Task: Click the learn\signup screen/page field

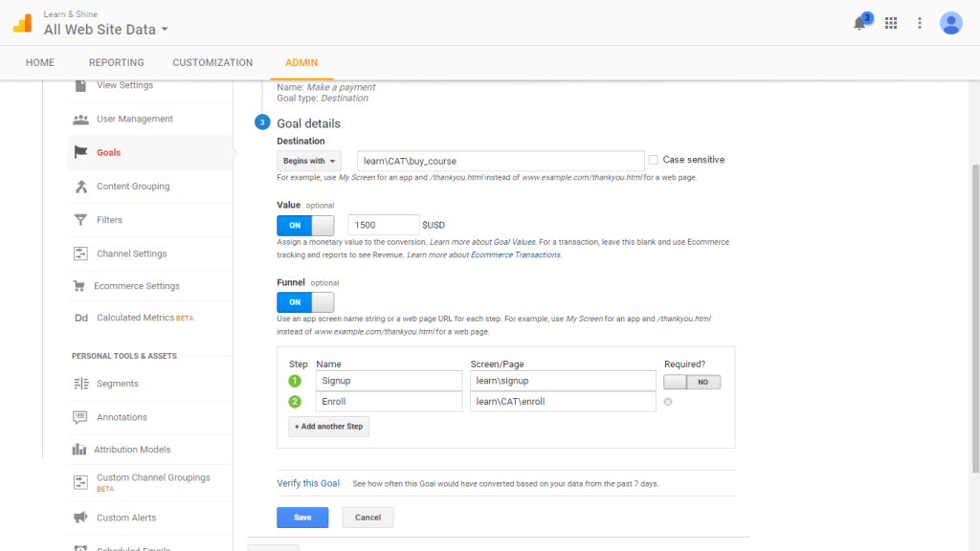Action: click(563, 381)
